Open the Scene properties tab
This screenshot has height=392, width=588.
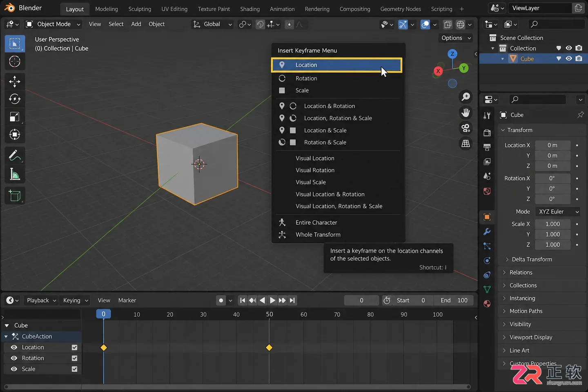487,176
